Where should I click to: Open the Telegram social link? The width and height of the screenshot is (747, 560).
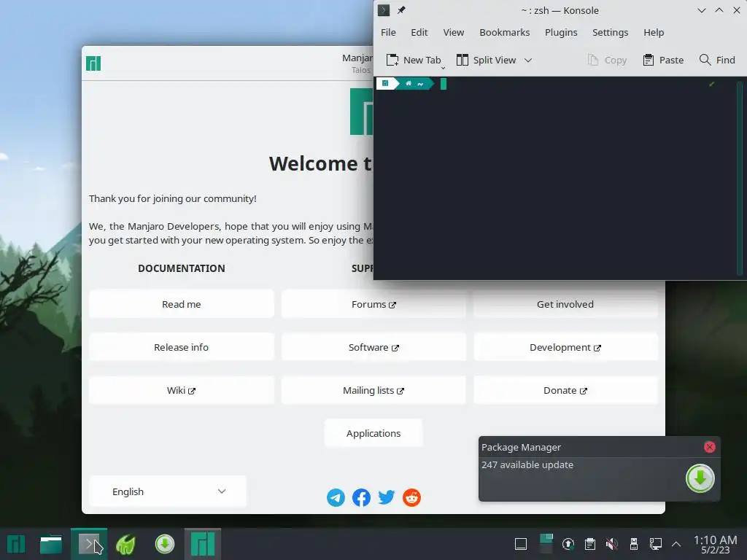tap(336, 497)
